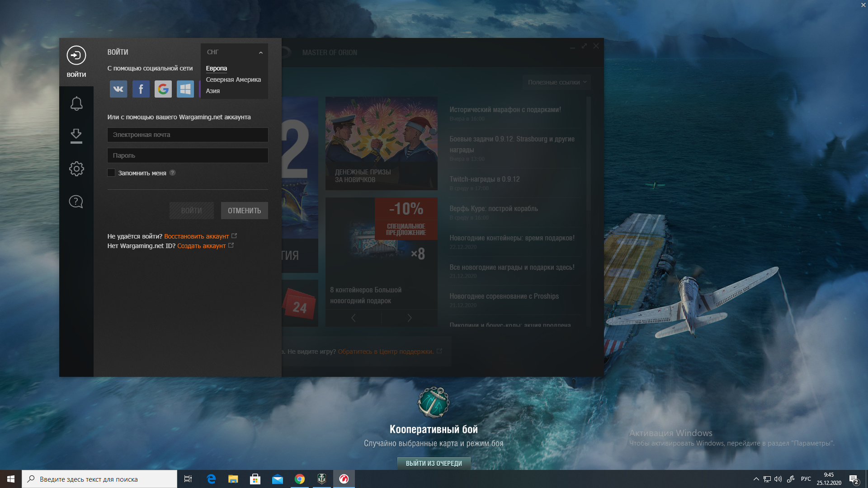Click the ВЫЙТИ ИЗ ОЧЕРЕДИ button
The image size is (868, 488).
point(434,463)
